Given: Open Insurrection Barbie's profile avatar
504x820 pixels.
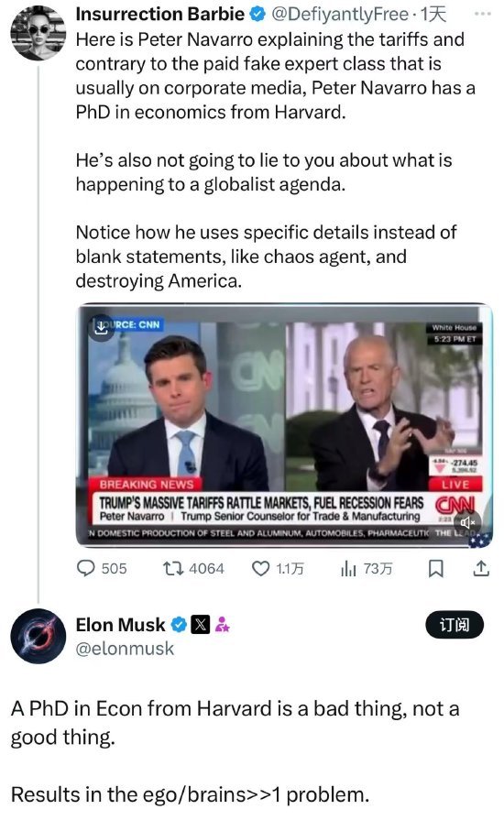Looking at the screenshot, I should click(x=38, y=33).
